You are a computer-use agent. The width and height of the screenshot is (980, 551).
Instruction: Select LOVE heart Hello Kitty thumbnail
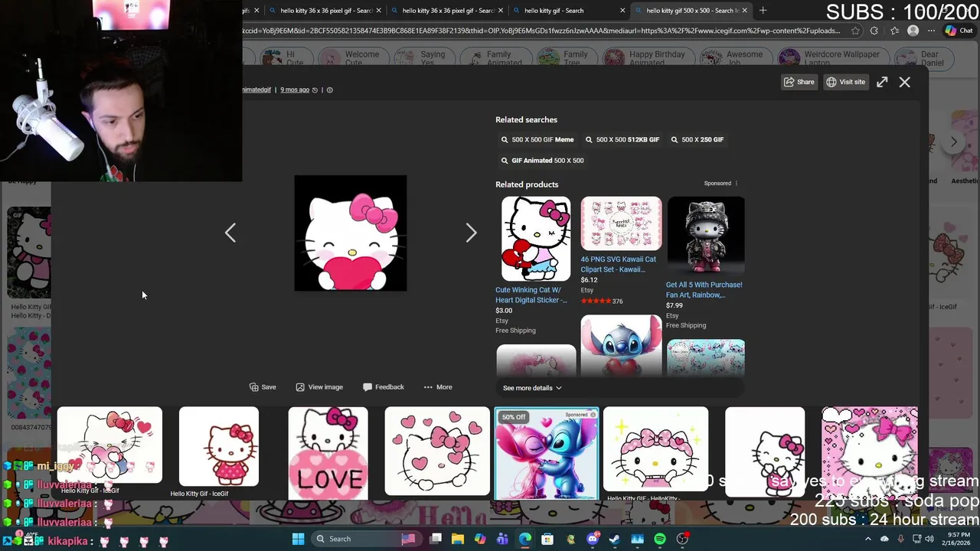(328, 453)
